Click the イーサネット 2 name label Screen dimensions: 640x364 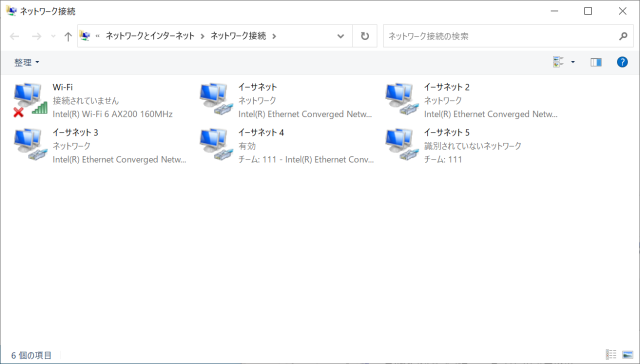point(447,87)
